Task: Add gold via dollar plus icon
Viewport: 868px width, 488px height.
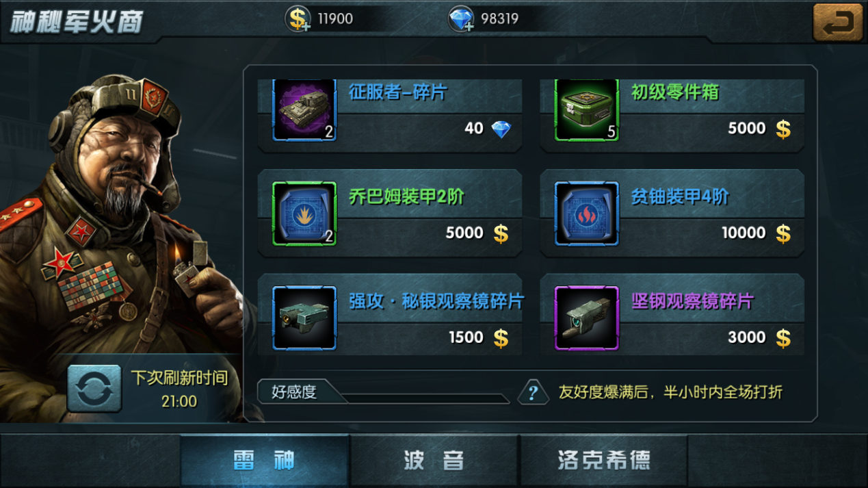Action: coord(298,19)
